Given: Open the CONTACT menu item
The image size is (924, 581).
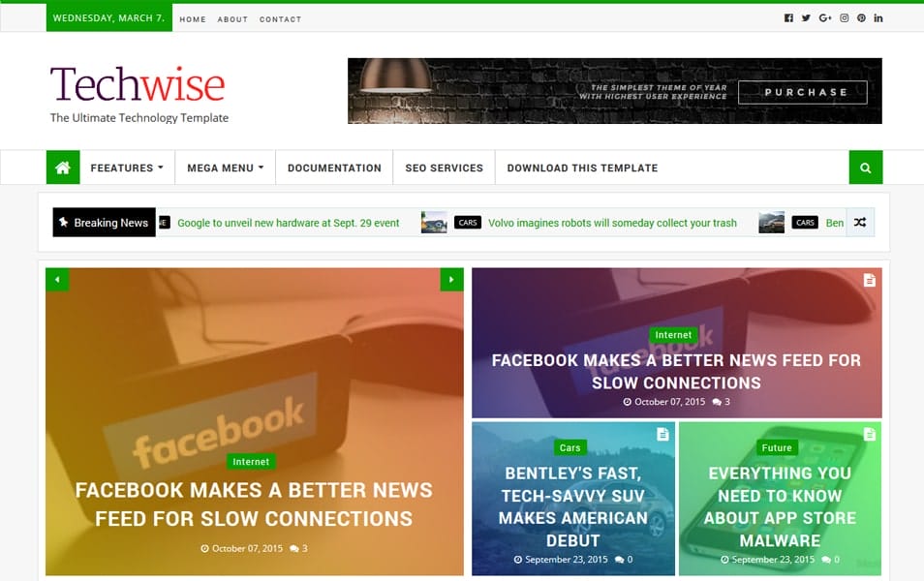Looking at the screenshot, I should click(x=280, y=18).
